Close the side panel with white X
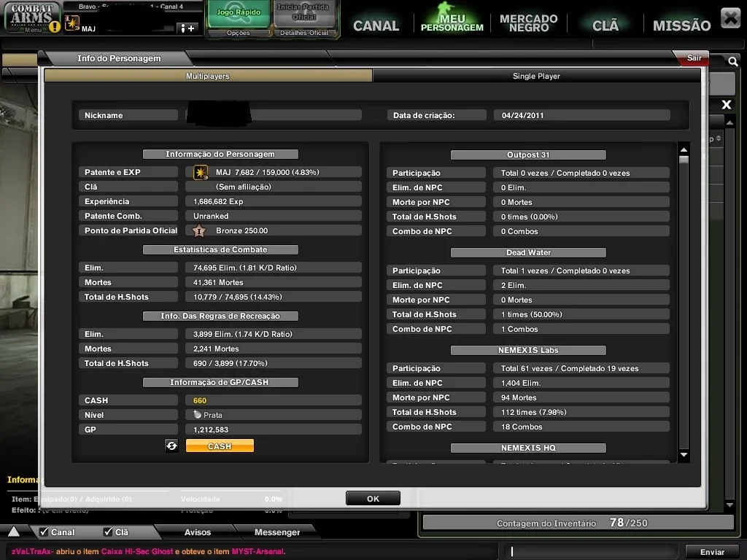This screenshot has height=560, width=747. click(x=726, y=104)
